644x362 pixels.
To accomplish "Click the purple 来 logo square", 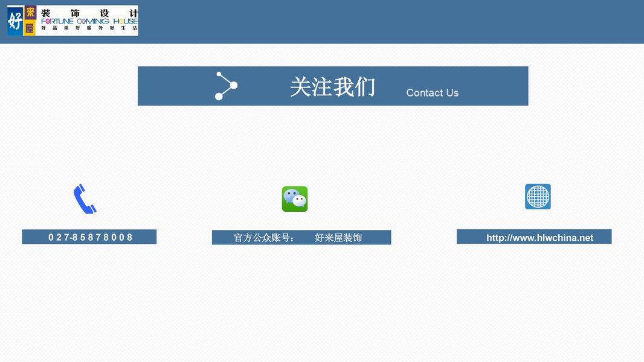I will [30, 13].
